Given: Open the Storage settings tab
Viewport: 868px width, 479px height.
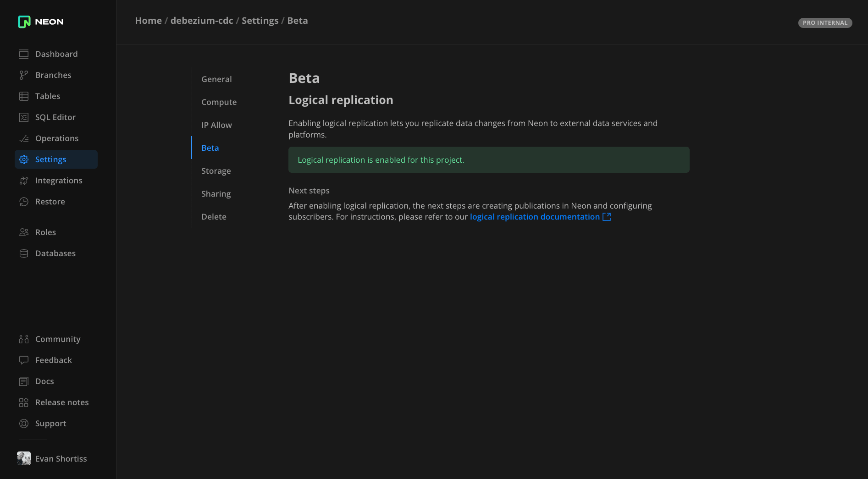Looking at the screenshot, I should click(x=216, y=171).
